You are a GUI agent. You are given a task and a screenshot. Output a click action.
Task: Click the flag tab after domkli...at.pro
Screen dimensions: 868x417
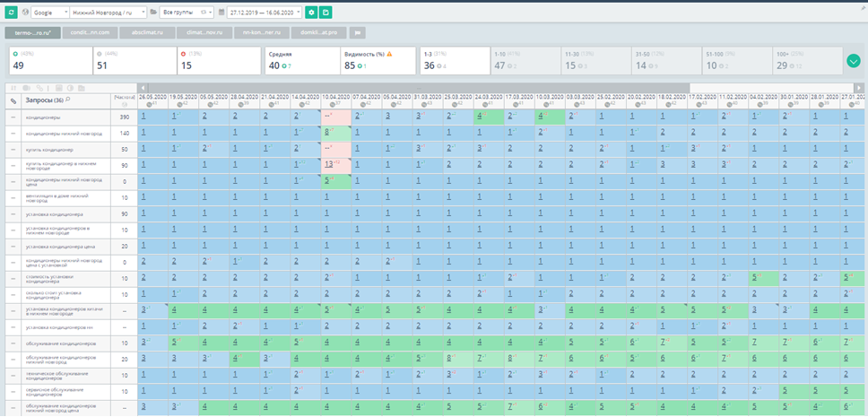357,32
